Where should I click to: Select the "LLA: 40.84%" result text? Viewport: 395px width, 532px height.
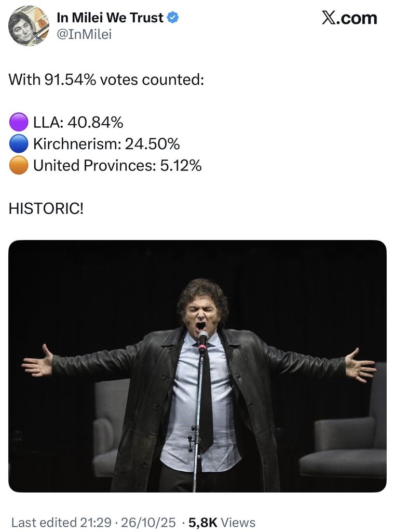[x=78, y=123]
